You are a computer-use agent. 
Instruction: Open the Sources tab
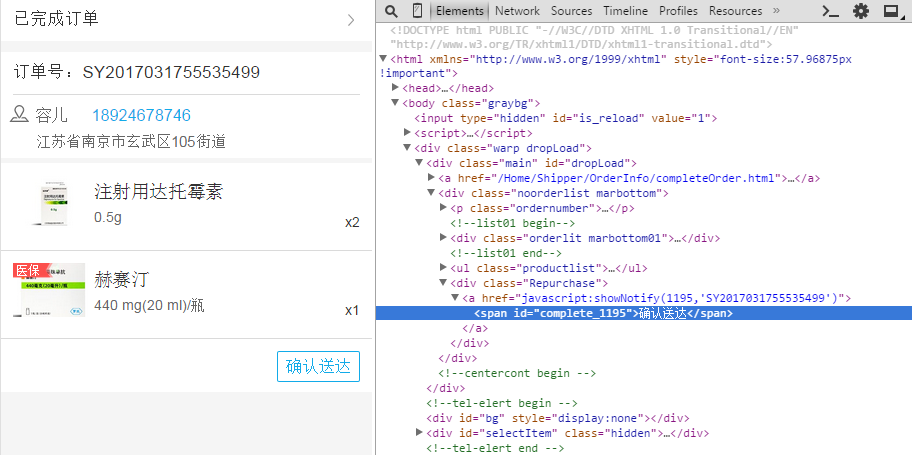tap(571, 10)
